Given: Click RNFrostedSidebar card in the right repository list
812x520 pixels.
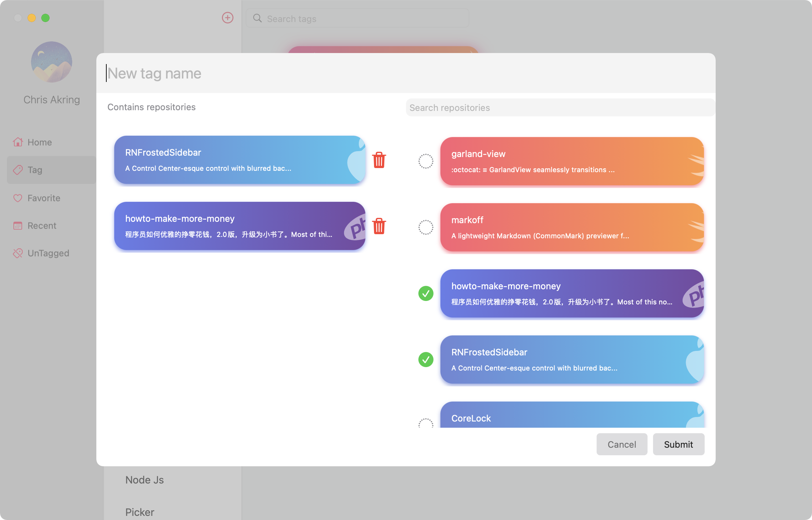Looking at the screenshot, I should pyautogui.click(x=572, y=360).
